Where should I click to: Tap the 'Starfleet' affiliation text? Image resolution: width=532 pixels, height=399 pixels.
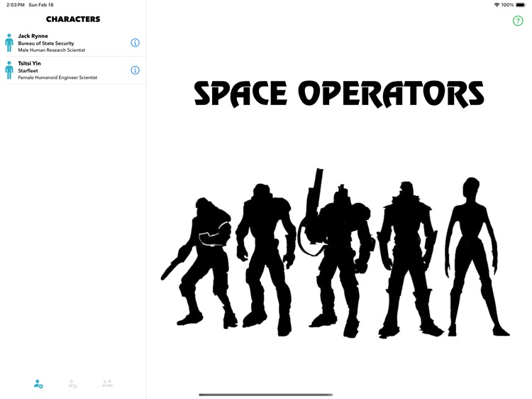[28, 70]
